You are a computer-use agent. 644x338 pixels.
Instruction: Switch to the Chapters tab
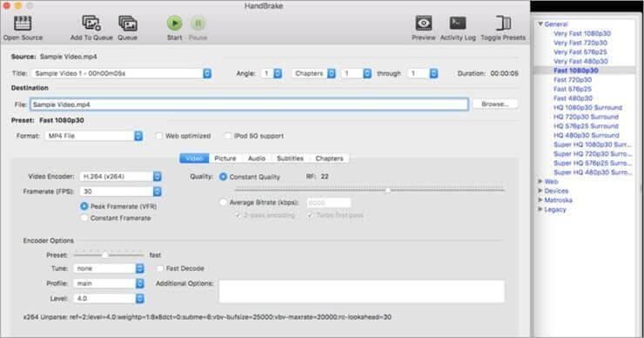point(329,159)
